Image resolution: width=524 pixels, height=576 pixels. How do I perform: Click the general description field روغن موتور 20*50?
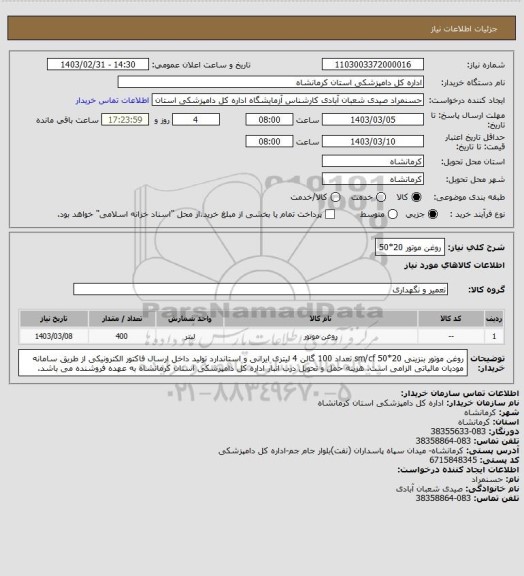coord(410,247)
